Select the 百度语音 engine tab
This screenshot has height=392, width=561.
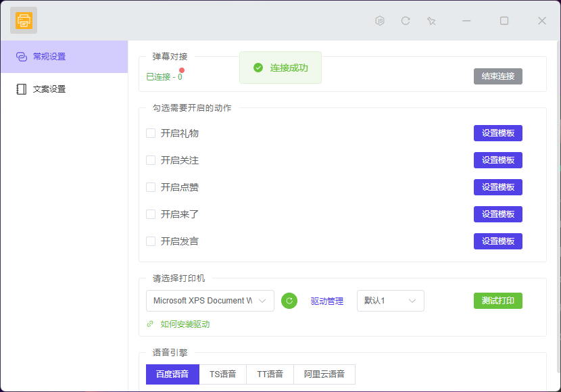coord(172,374)
